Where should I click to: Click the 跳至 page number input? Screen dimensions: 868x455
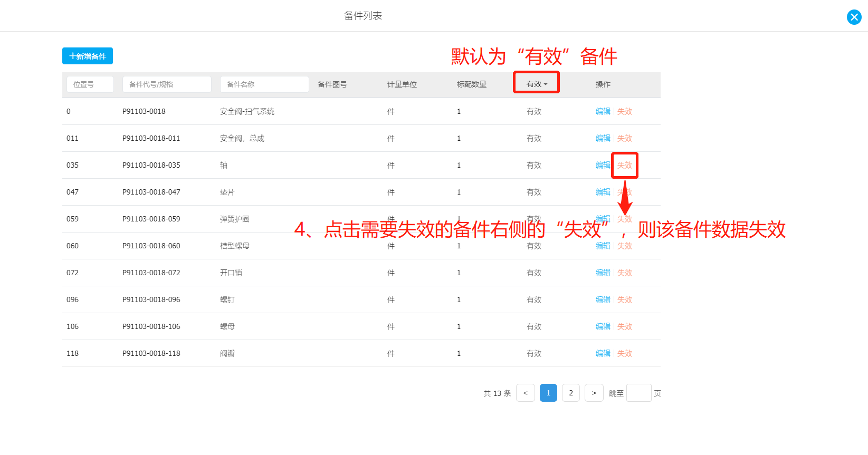639,393
